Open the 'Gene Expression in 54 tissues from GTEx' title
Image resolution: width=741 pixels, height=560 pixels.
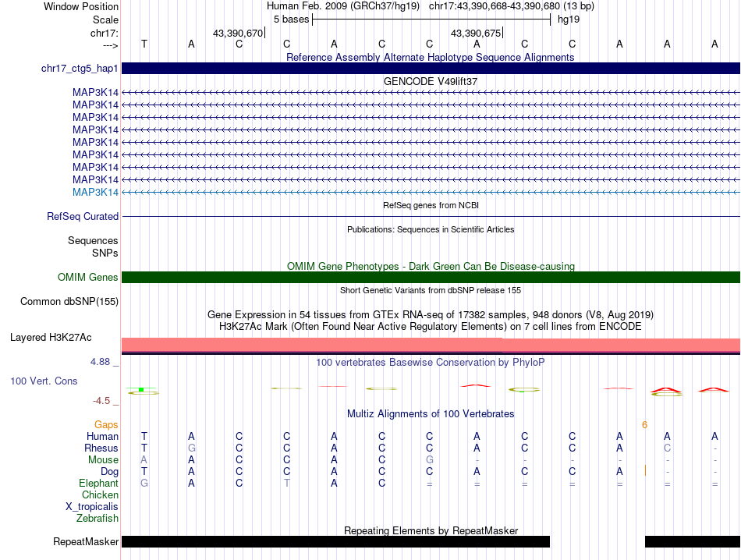click(431, 315)
